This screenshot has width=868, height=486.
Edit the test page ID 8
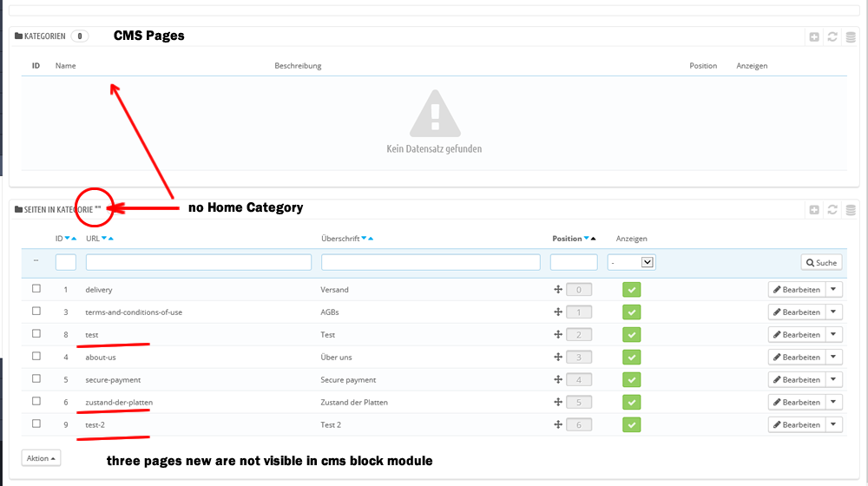797,334
